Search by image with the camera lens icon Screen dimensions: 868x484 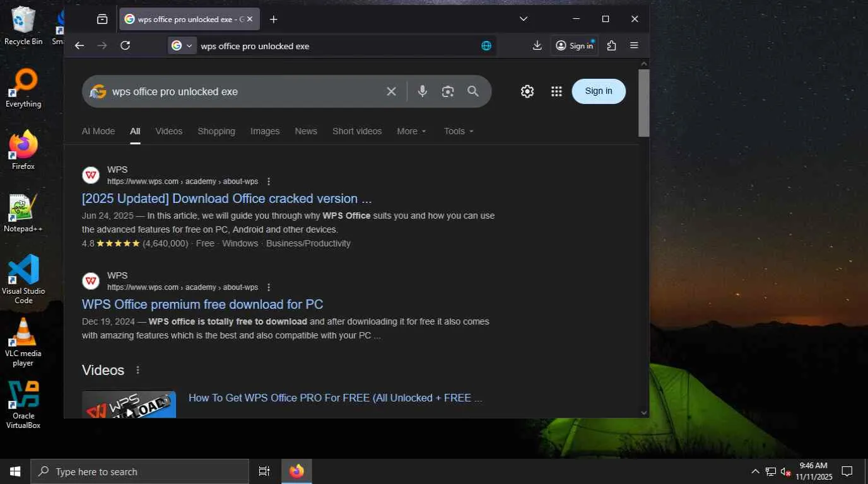click(448, 91)
